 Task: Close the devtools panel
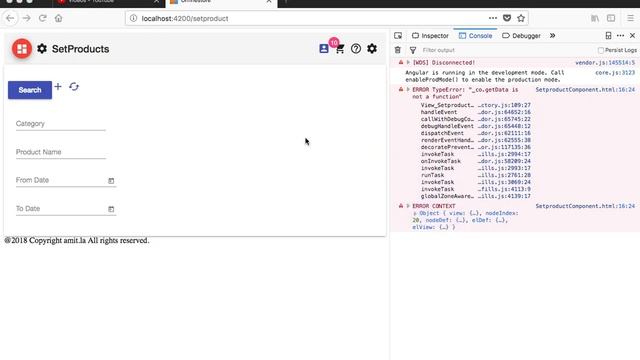click(x=632, y=36)
